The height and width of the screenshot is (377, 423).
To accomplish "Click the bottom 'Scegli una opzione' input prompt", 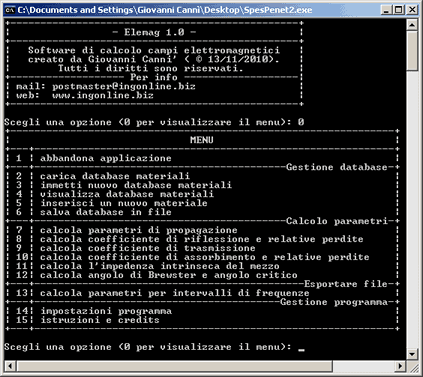I will pos(154,347).
